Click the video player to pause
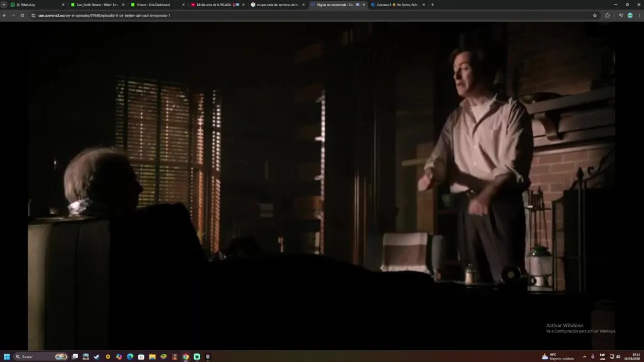 click(322, 186)
